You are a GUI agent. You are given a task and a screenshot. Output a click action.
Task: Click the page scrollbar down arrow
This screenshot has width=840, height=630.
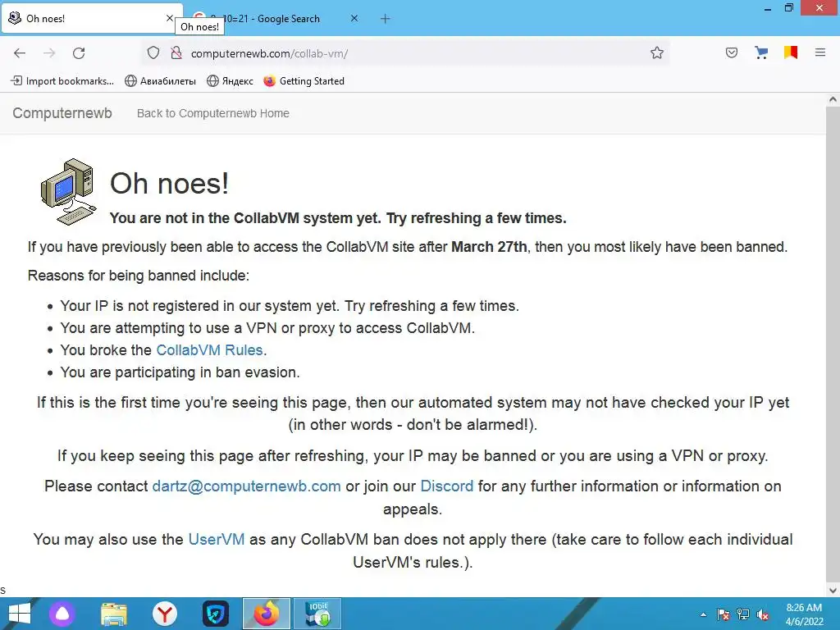(833, 591)
